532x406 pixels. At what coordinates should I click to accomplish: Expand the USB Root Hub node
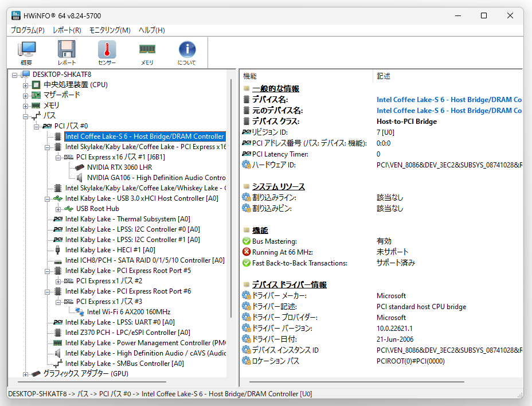click(58, 209)
